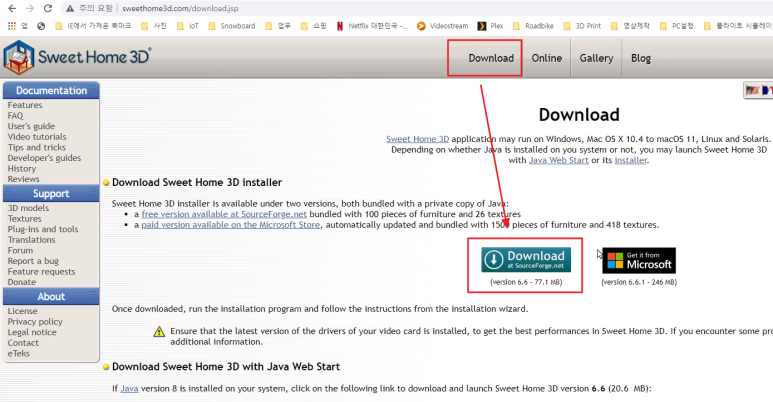Image resolution: width=773 pixels, height=402 pixels.
Task: Click the About sidebar header
Action: pyautogui.click(x=51, y=296)
